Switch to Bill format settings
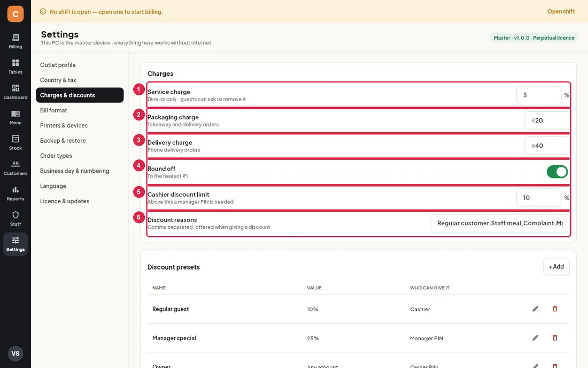Image resolution: width=588 pixels, height=368 pixels. click(x=80, y=110)
